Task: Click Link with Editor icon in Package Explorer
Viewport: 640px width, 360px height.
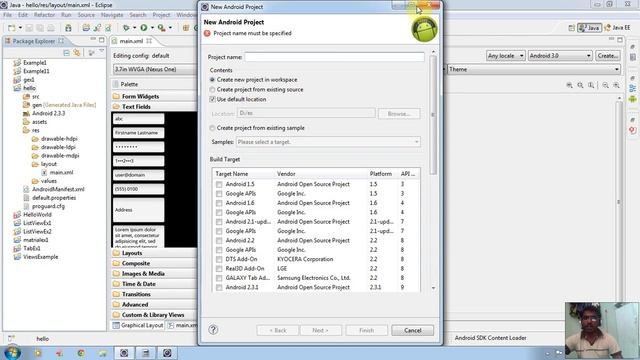Action: click(x=76, y=53)
